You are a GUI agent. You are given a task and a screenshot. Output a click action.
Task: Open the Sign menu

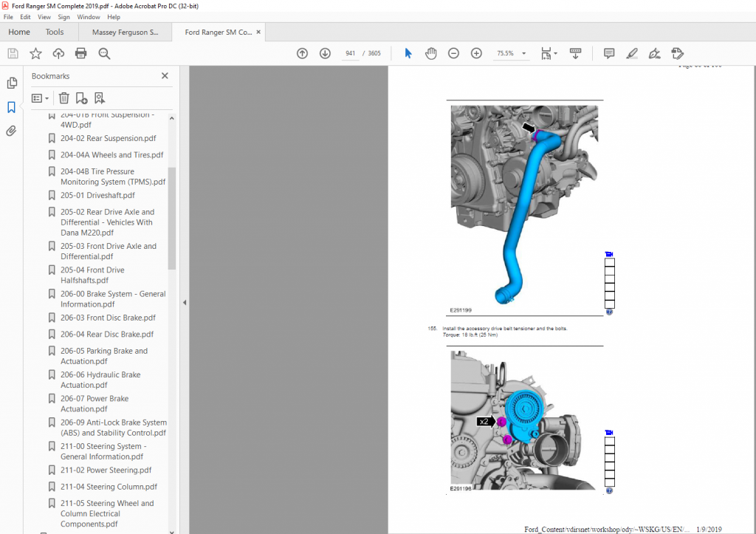[x=63, y=17]
